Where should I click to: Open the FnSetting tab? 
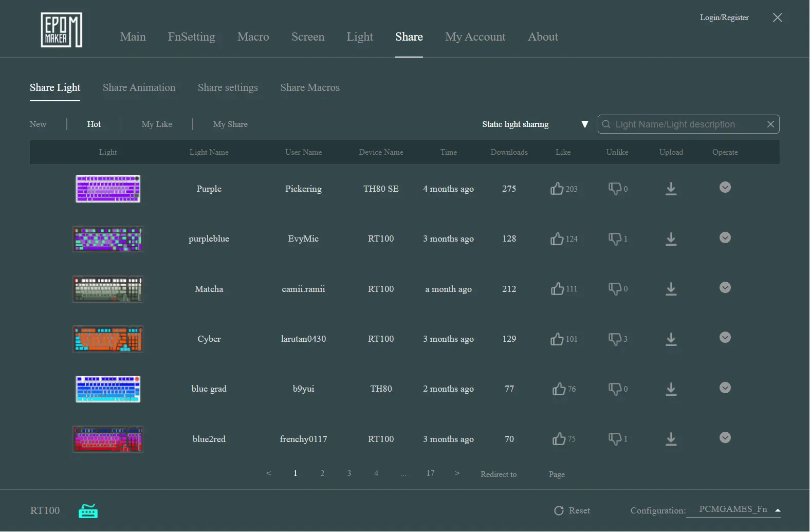(x=192, y=36)
